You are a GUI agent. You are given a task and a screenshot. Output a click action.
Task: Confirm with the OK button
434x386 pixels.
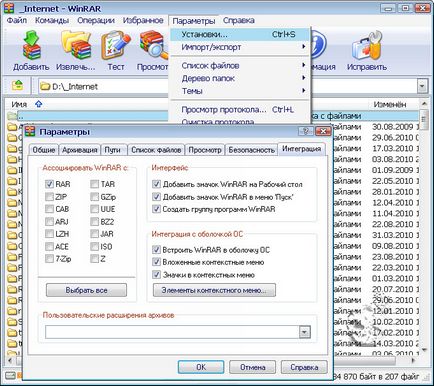pos(201,367)
